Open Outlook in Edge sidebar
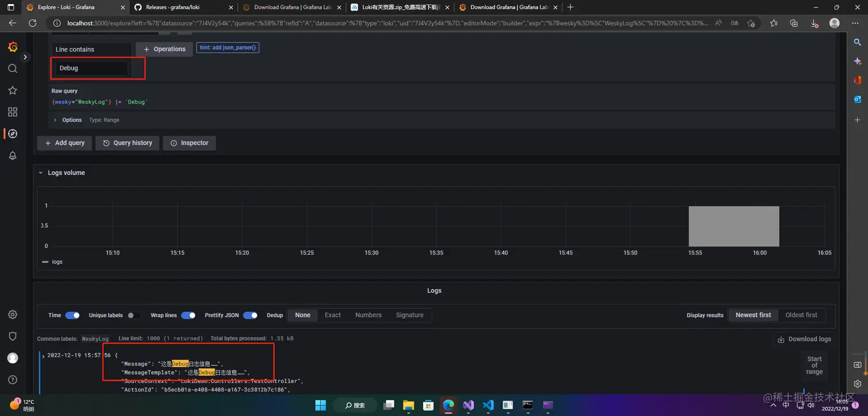The height and width of the screenshot is (416, 868). (857, 99)
